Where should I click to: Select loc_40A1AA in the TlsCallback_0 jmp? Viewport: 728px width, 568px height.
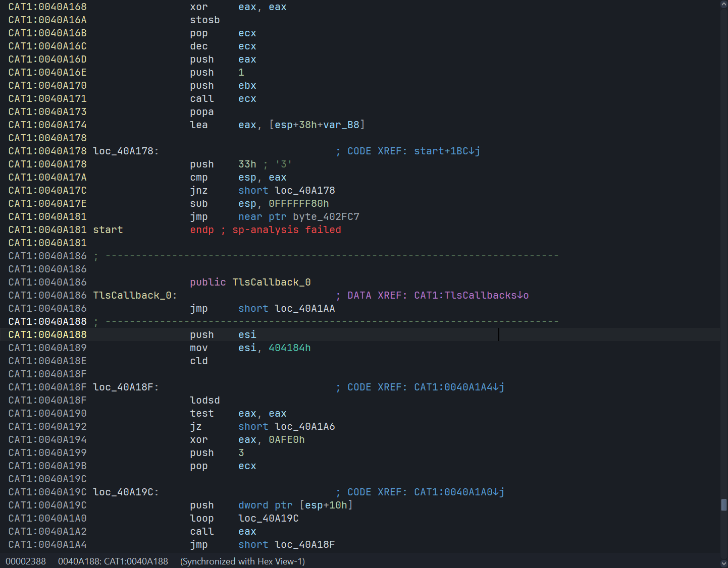click(304, 309)
